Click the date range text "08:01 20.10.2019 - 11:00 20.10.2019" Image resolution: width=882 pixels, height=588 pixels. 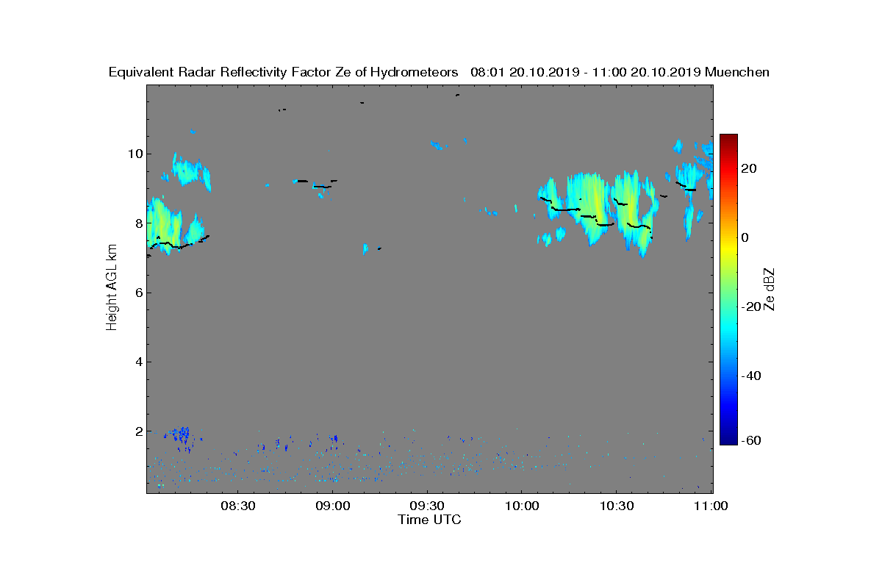coord(585,72)
